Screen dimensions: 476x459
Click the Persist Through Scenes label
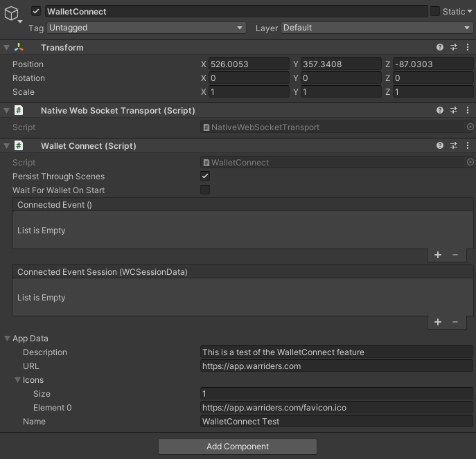[x=58, y=177]
